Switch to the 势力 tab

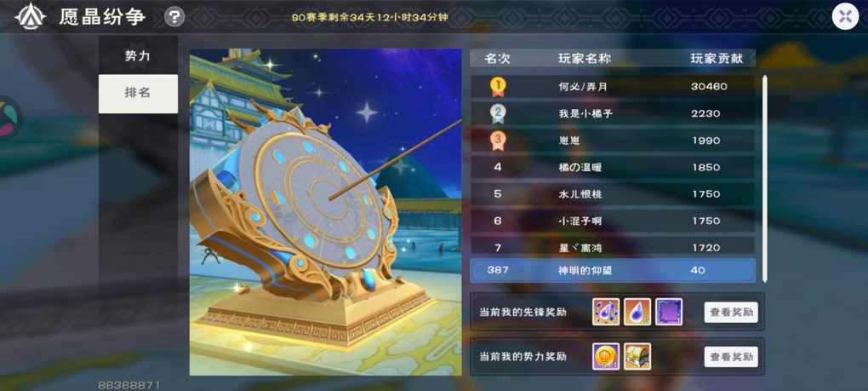point(138,55)
